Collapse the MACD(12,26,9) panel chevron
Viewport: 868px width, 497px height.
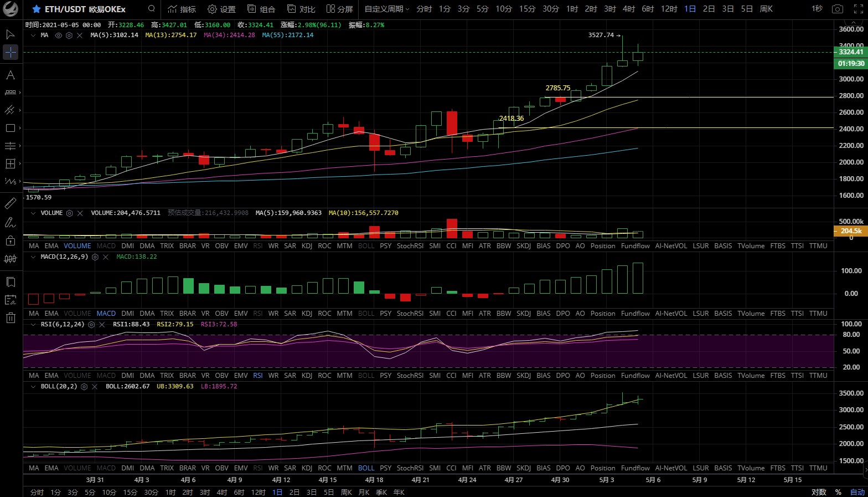point(33,257)
